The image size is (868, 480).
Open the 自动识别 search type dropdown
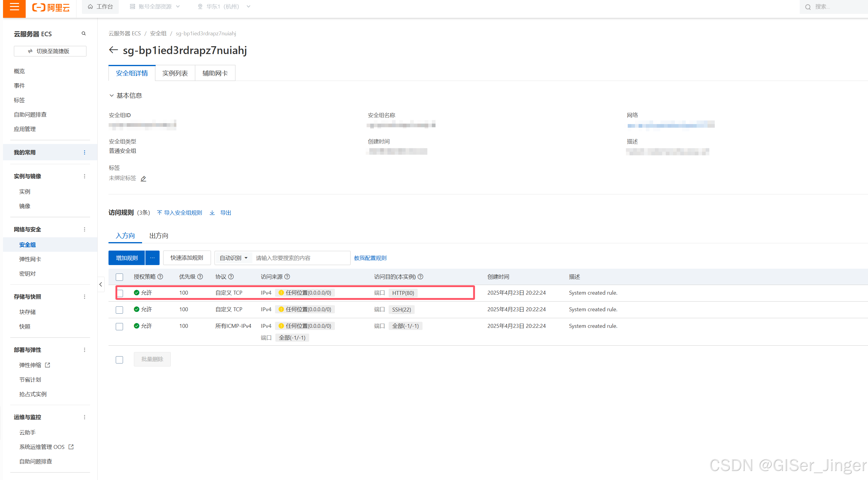pos(234,258)
